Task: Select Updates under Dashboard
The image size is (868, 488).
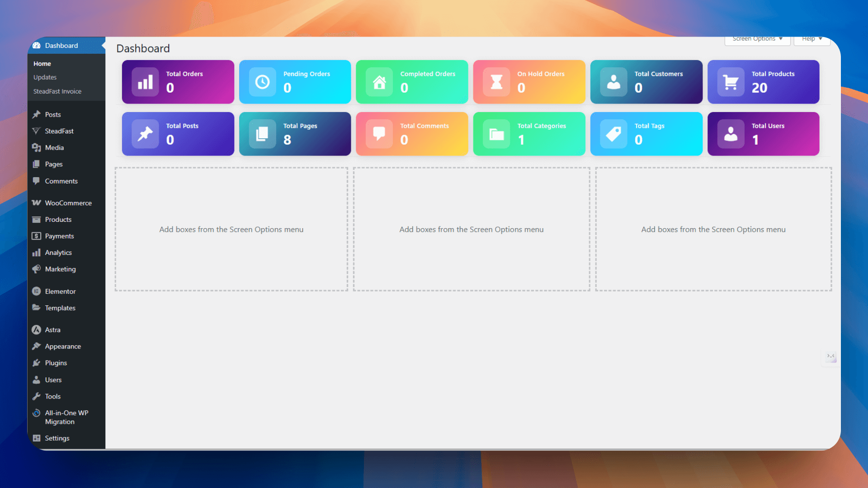Action: (x=44, y=77)
